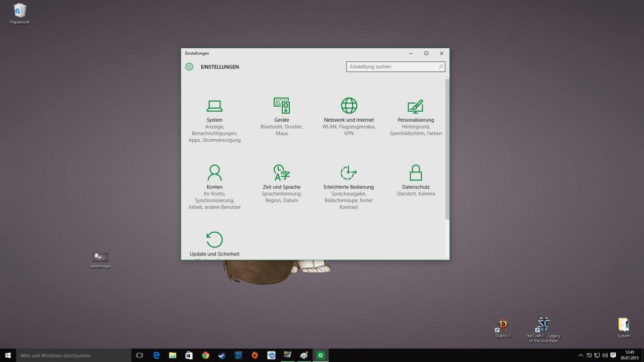644x362 pixels.
Task: Open Origin from the taskbar
Action: pos(255,355)
